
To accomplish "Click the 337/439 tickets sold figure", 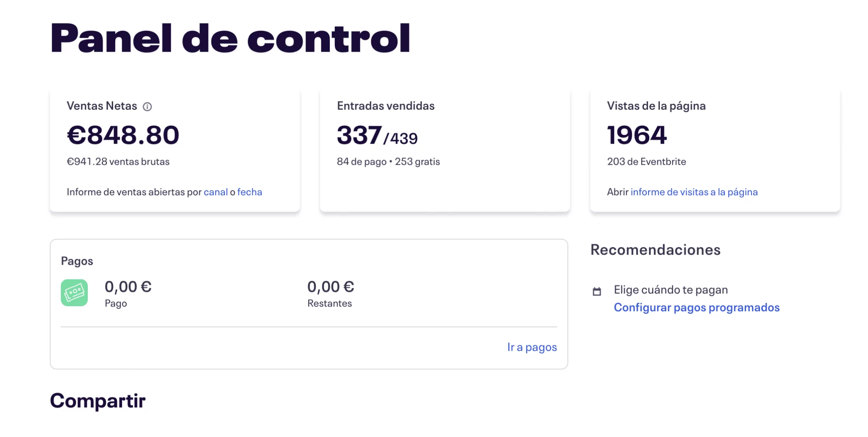I will [x=377, y=136].
